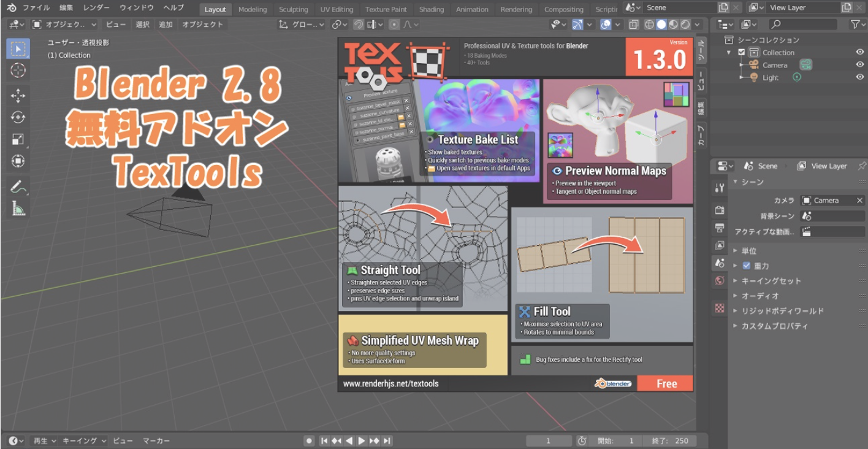
Task: Hide Camera with its eye icon
Action: click(x=859, y=65)
